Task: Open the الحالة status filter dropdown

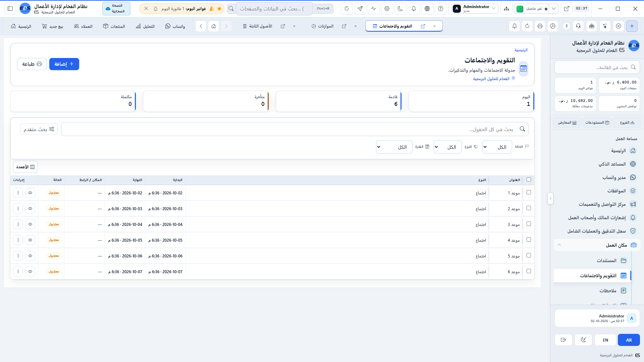Action: coord(497,147)
